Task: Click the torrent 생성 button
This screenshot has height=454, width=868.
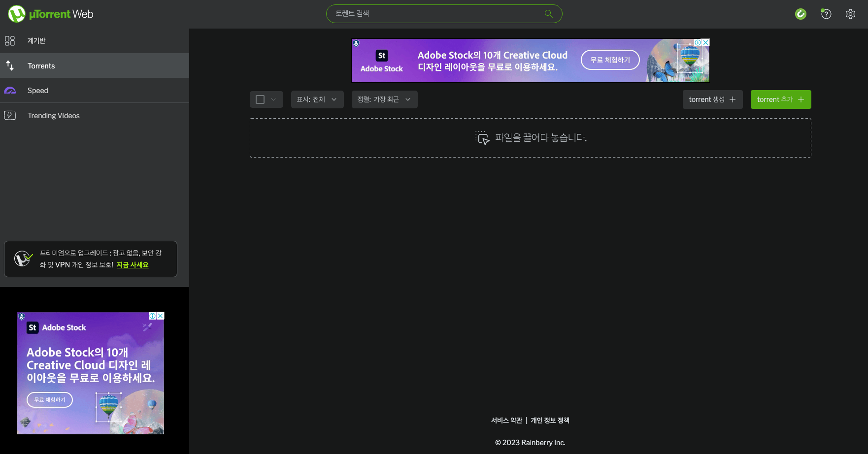Action: pyautogui.click(x=712, y=99)
